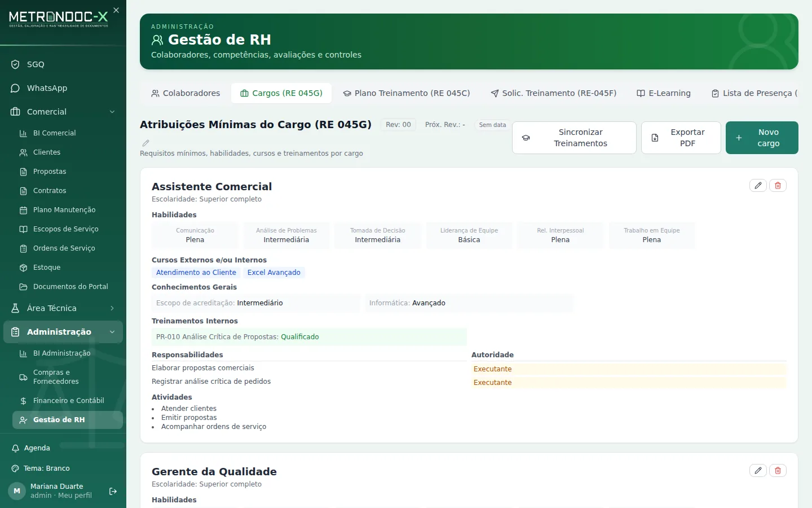This screenshot has height=508, width=812.
Task: Go to Clientes in the sidebar
Action: tap(68, 152)
